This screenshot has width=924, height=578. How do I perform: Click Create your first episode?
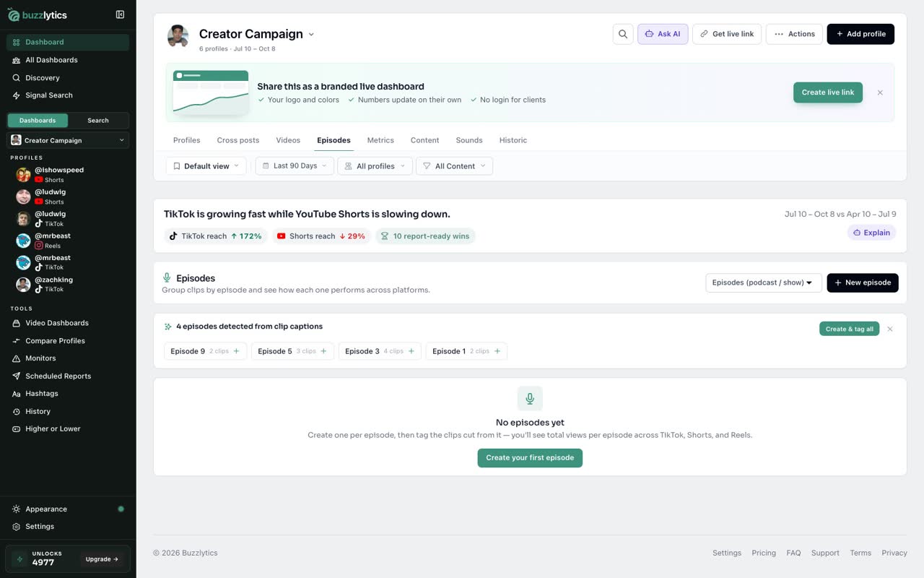click(530, 458)
